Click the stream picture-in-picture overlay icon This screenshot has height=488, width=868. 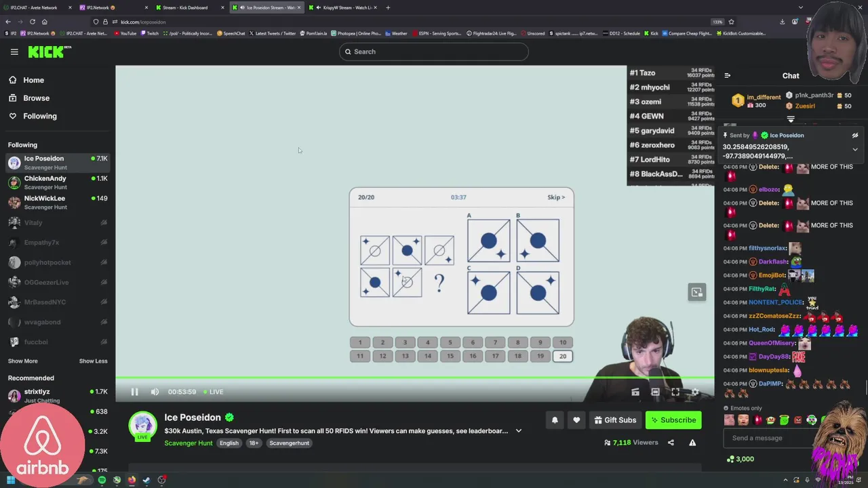pos(697,292)
